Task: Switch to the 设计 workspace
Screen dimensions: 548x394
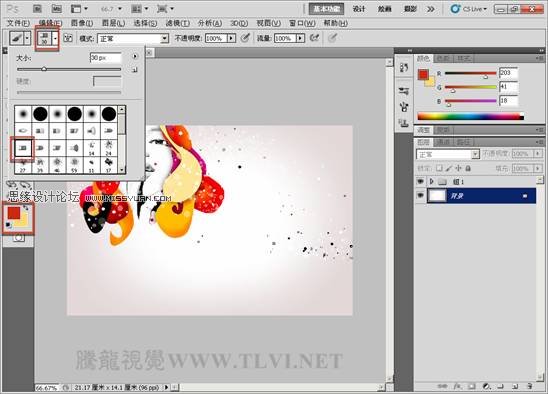Action: 359,9
